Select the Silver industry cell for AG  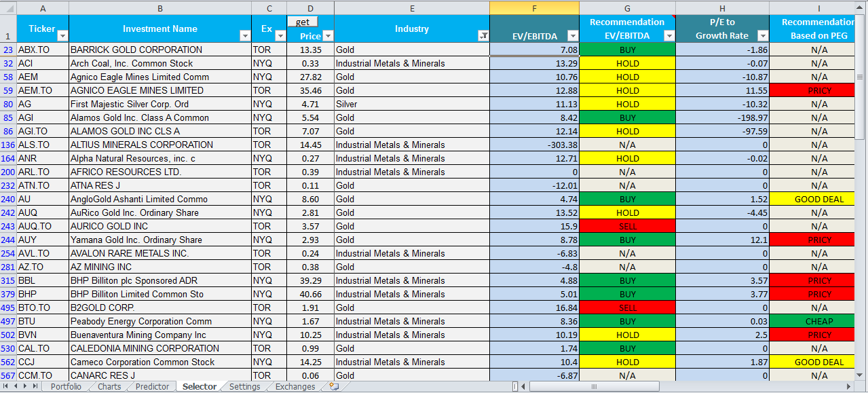click(412, 104)
